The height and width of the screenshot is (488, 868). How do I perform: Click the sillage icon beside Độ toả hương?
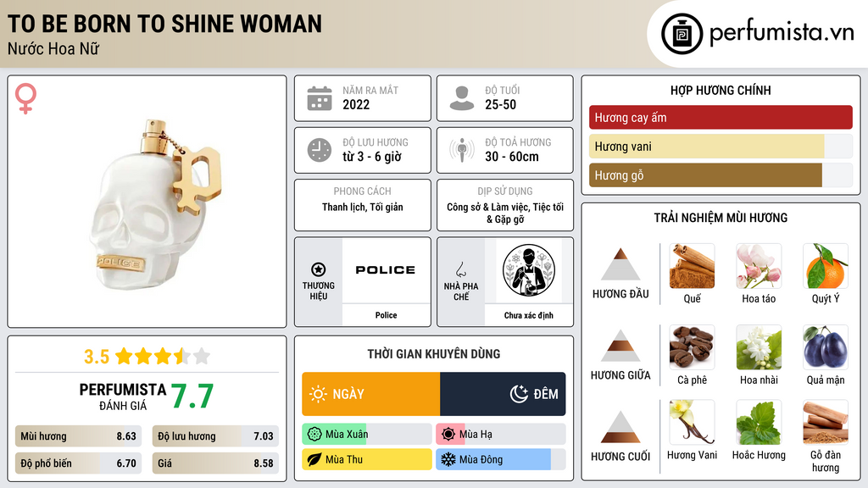462,150
